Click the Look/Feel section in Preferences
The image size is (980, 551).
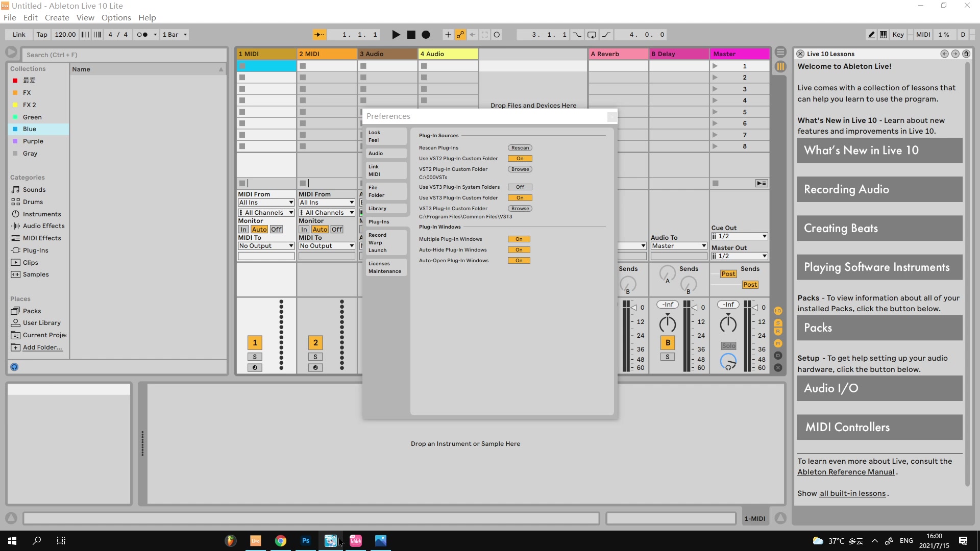tap(374, 136)
